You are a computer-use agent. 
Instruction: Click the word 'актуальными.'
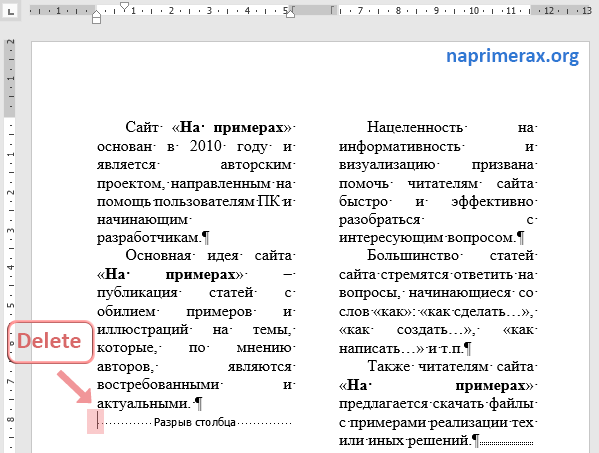144,403
